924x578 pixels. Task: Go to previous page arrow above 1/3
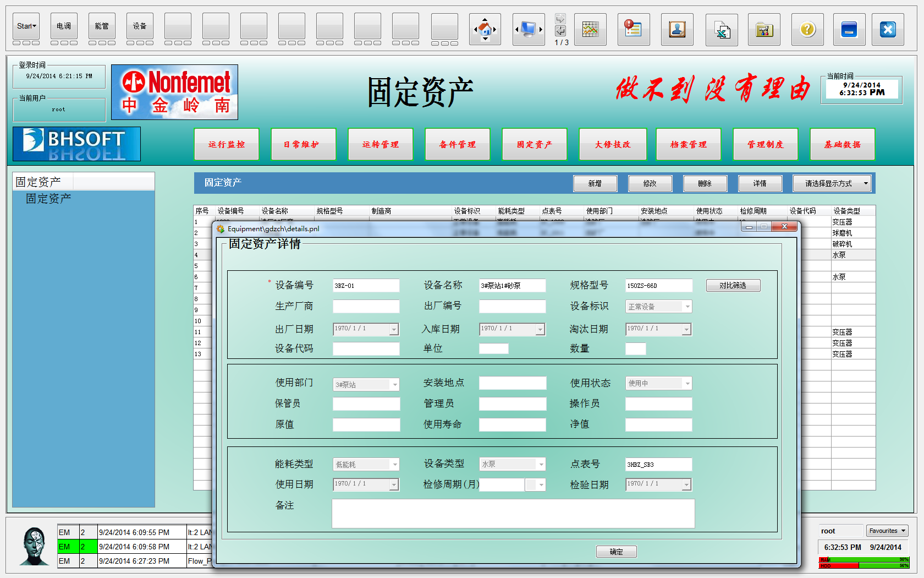pyautogui.click(x=560, y=31)
